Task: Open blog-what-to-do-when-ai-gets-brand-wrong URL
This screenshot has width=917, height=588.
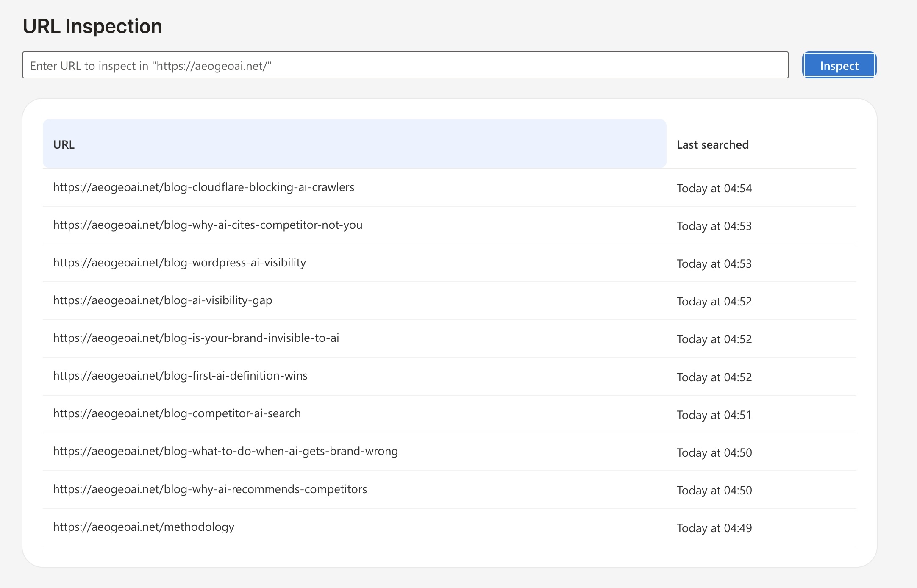Action: (225, 451)
